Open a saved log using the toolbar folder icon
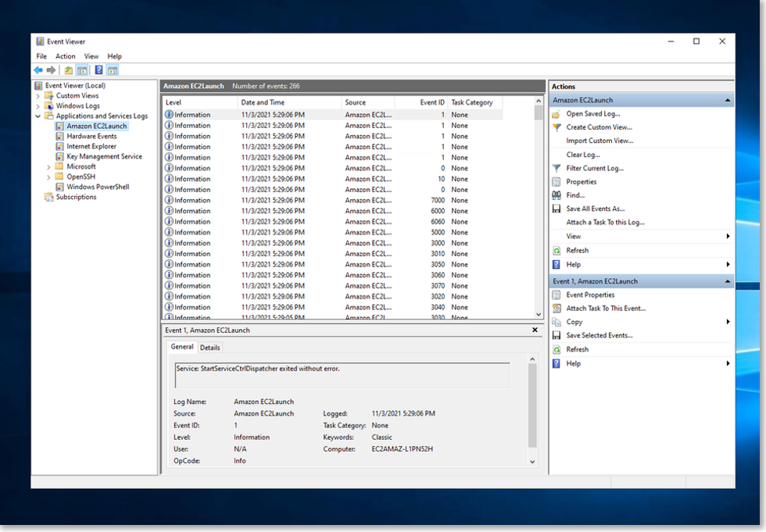The width and height of the screenshot is (766, 532). 67,70
